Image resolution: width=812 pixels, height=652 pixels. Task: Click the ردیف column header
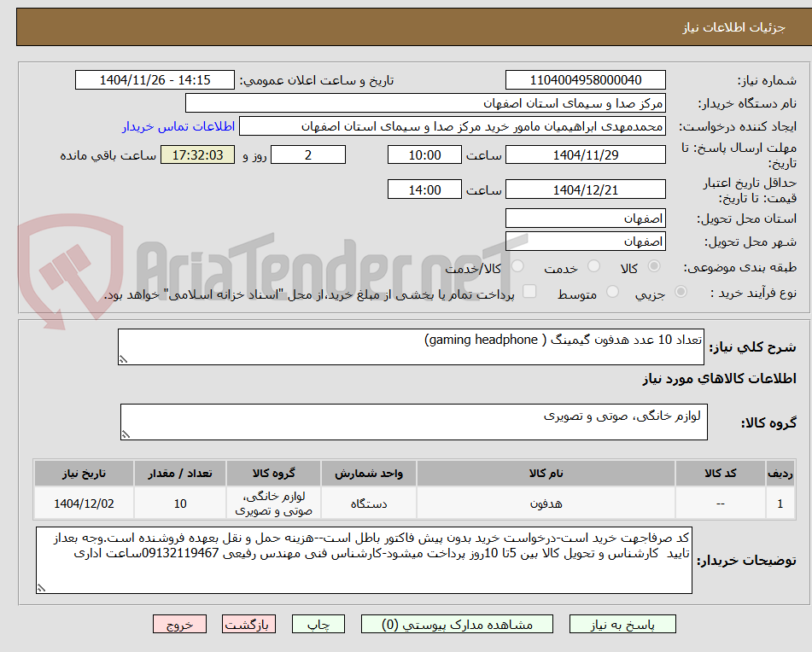click(x=780, y=474)
